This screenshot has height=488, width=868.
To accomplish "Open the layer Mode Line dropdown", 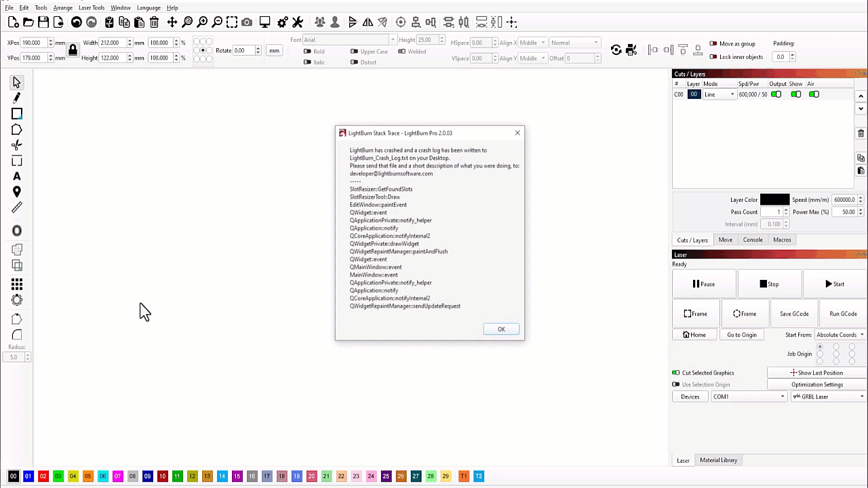I will click(x=719, y=95).
